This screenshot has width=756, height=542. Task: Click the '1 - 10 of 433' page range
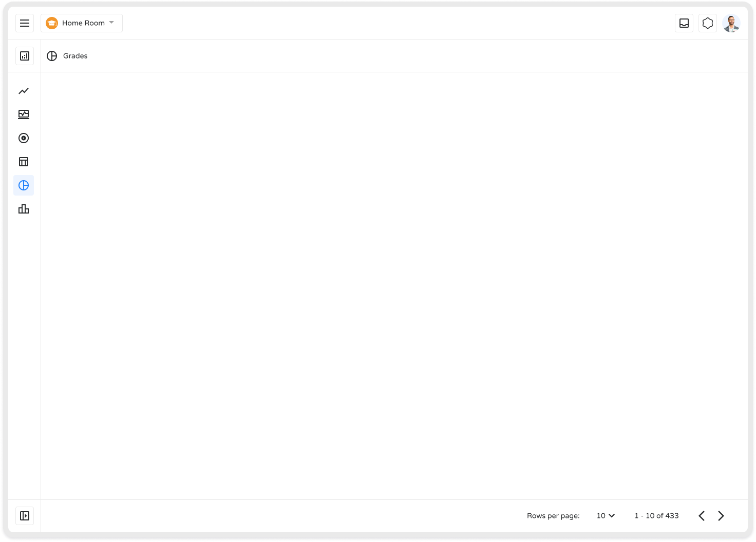(656, 516)
